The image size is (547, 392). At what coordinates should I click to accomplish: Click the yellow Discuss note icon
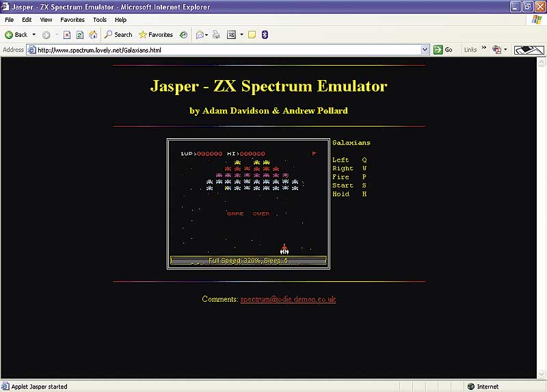(x=252, y=35)
